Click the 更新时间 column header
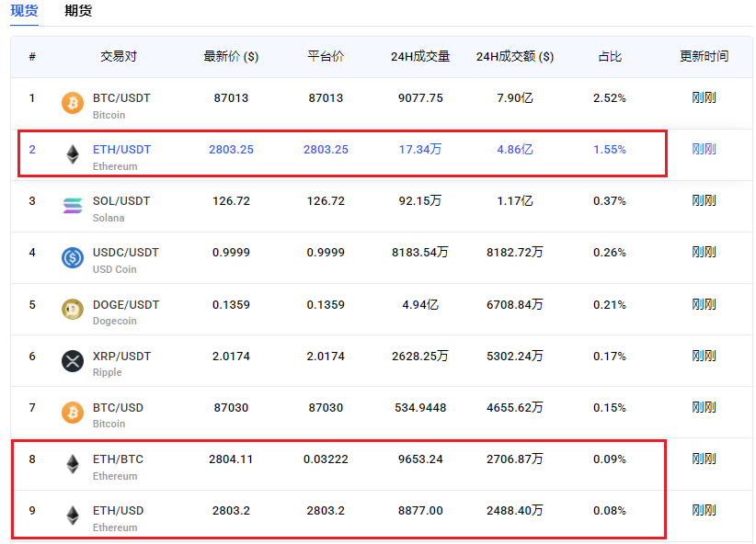Screen dimensions: 756x544 (704, 56)
